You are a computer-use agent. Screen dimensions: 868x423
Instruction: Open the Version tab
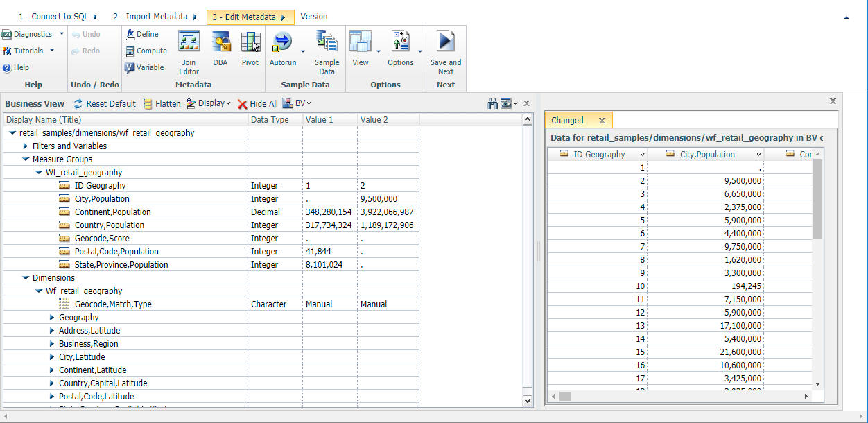tap(314, 17)
